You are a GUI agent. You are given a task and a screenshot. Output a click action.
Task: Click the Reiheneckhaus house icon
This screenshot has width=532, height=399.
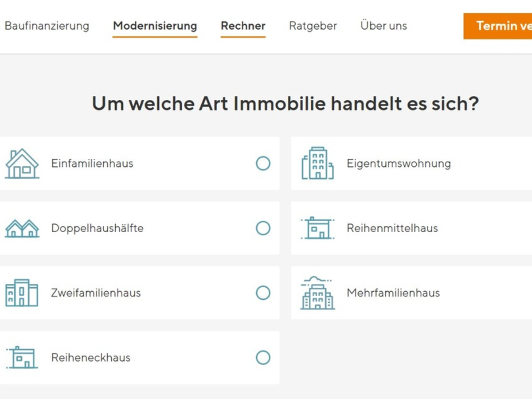(22, 357)
